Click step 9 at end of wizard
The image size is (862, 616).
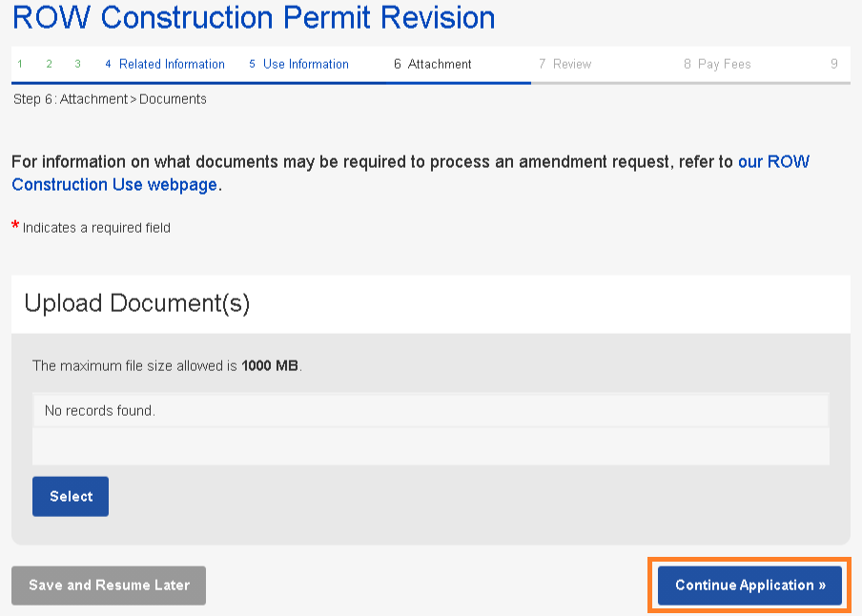point(834,64)
